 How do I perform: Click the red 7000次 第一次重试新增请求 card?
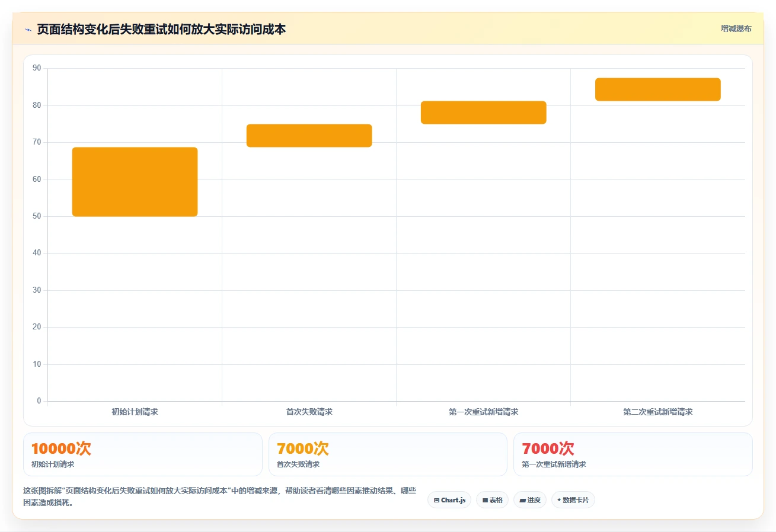(x=633, y=454)
